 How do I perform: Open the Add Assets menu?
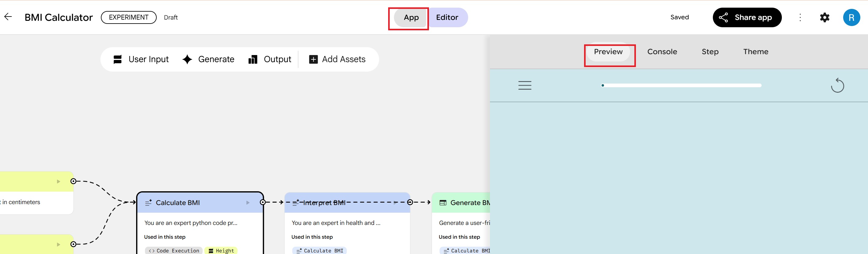[337, 59]
